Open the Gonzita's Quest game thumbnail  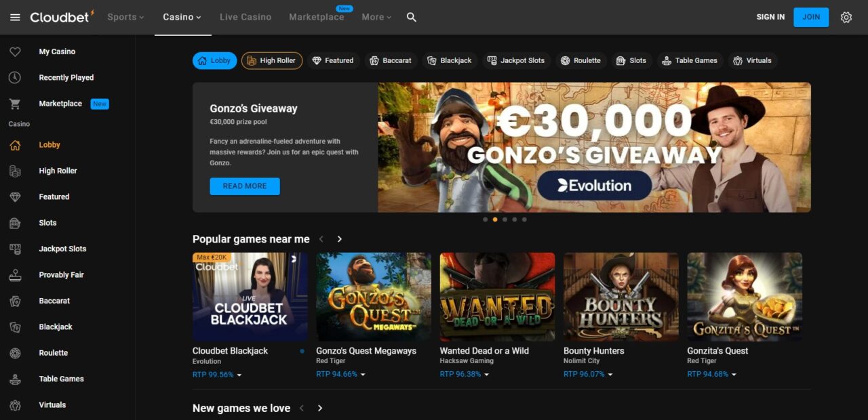tap(745, 297)
